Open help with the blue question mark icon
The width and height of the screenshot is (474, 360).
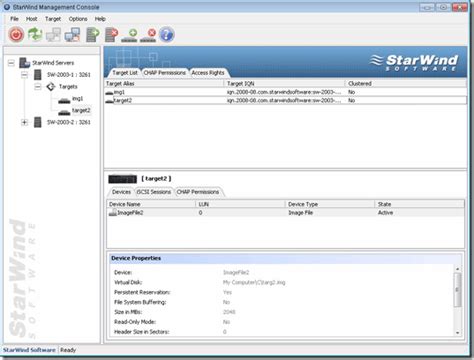pyautogui.click(x=167, y=34)
